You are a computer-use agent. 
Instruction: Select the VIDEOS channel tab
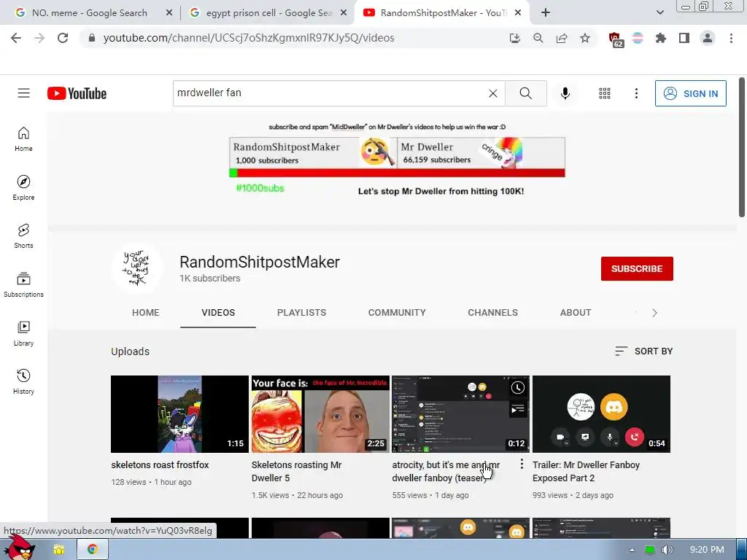tap(218, 313)
